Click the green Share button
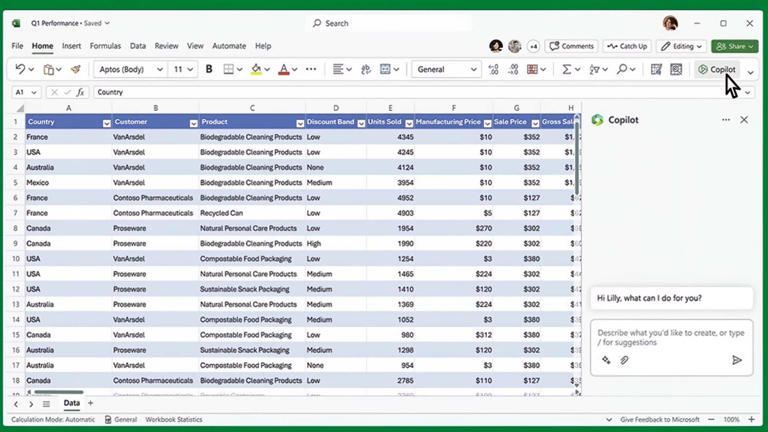 734,46
